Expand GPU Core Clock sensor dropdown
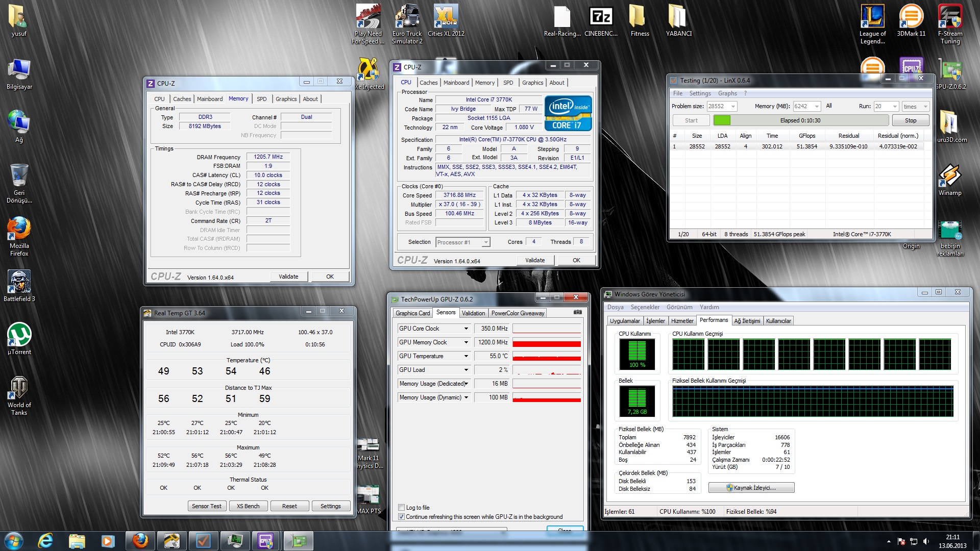 pos(466,329)
